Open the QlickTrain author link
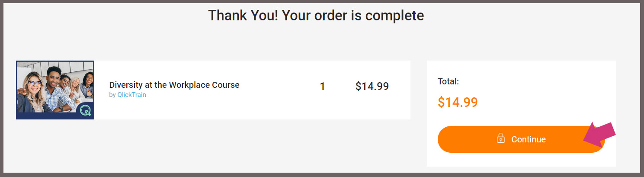The width and height of the screenshot is (644, 177). 131,95
